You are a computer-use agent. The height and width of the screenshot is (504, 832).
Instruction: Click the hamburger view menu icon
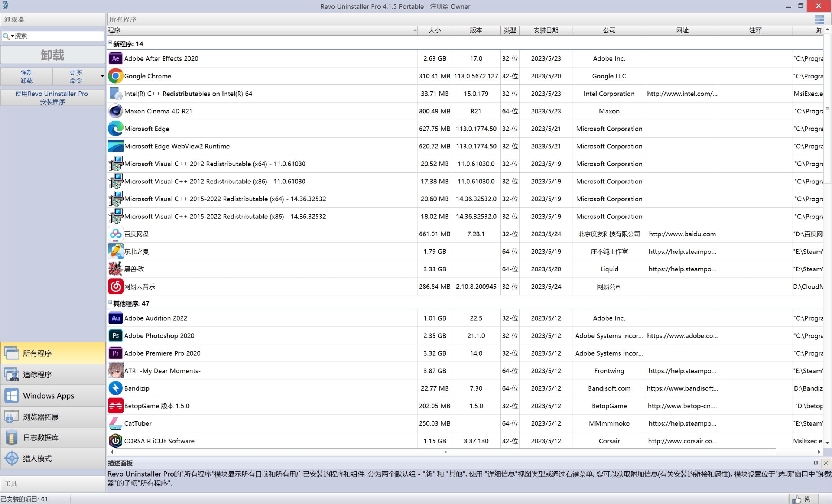click(819, 19)
